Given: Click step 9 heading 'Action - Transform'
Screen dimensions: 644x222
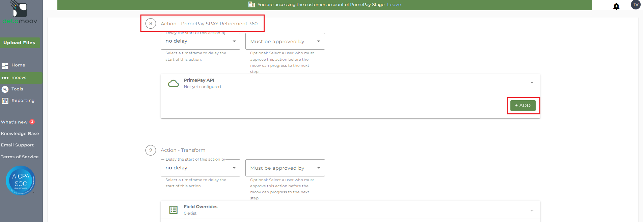Looking at the screenshot, I should point(183,150).
